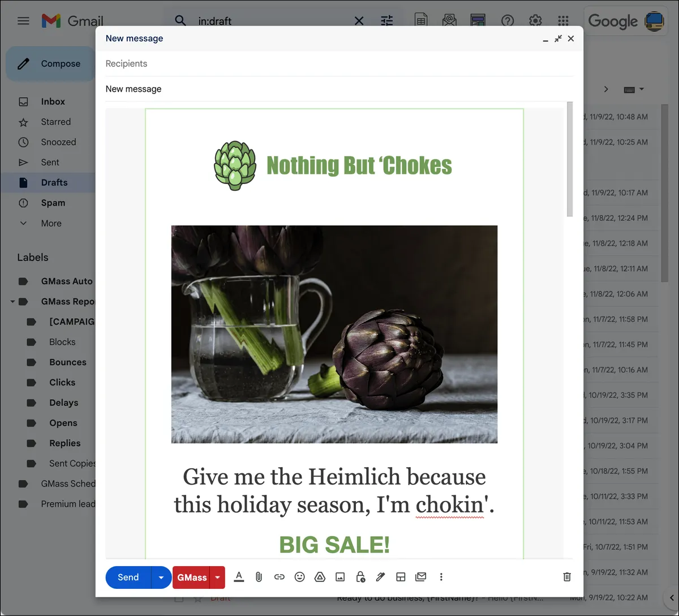Show side panel chevron
Image resolution: width=679 pixels, height=616 pixels.
click(672, 598)
